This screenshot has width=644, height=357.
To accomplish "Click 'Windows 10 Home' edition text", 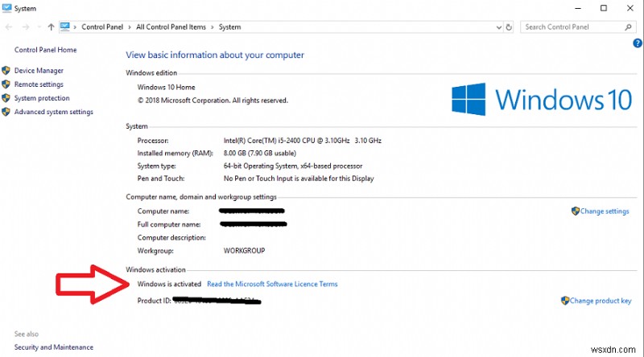I will [167, 87].
